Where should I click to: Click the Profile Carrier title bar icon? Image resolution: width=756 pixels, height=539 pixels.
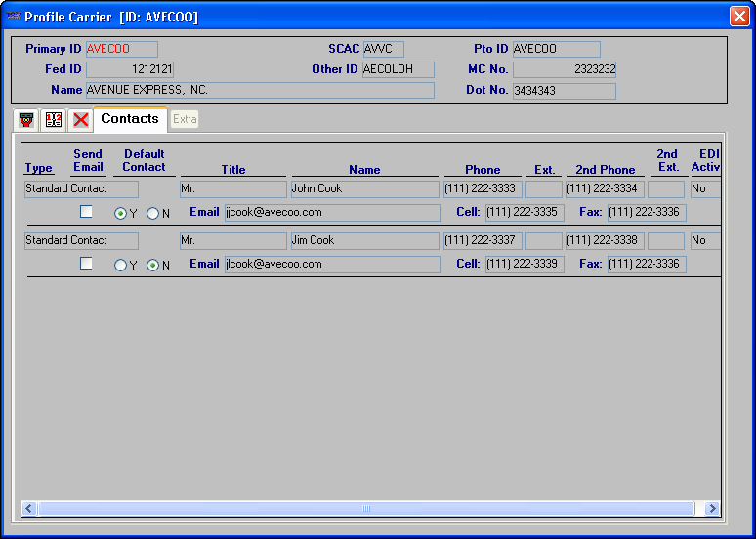tap(14, 17)
